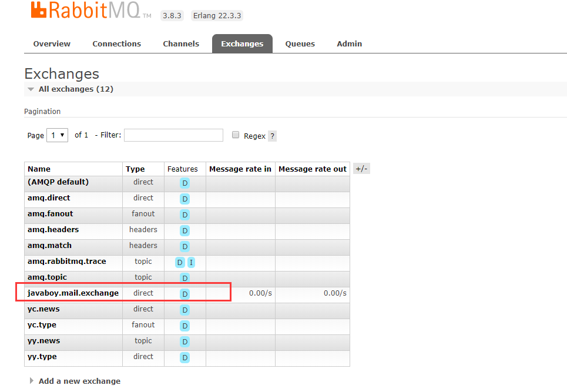
Task: Expand the Add a new exchange section
Action: [x=75, y=381]
